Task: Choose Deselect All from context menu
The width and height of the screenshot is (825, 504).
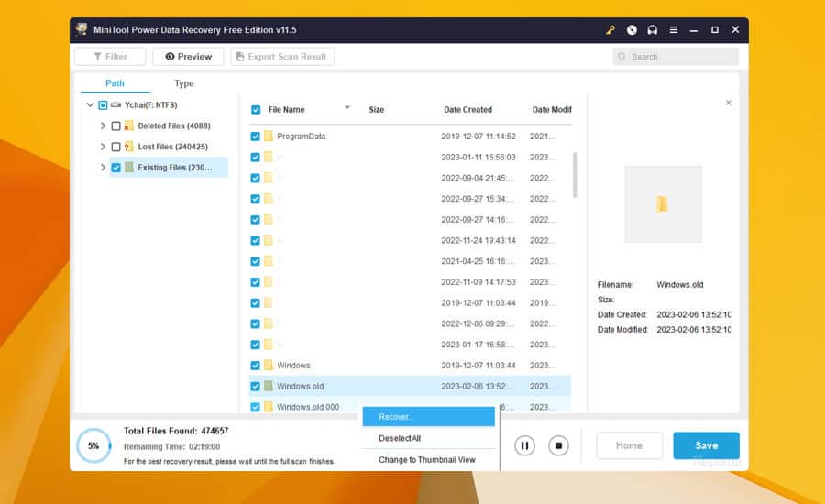Action: coord(428,438)
